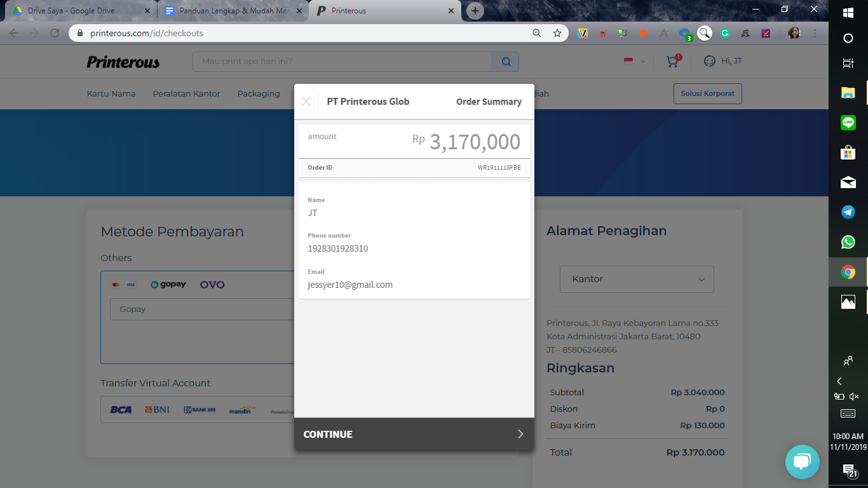Choose BCA virtual account
This screenshot has width=868, height=488.
tap(121, 410)
